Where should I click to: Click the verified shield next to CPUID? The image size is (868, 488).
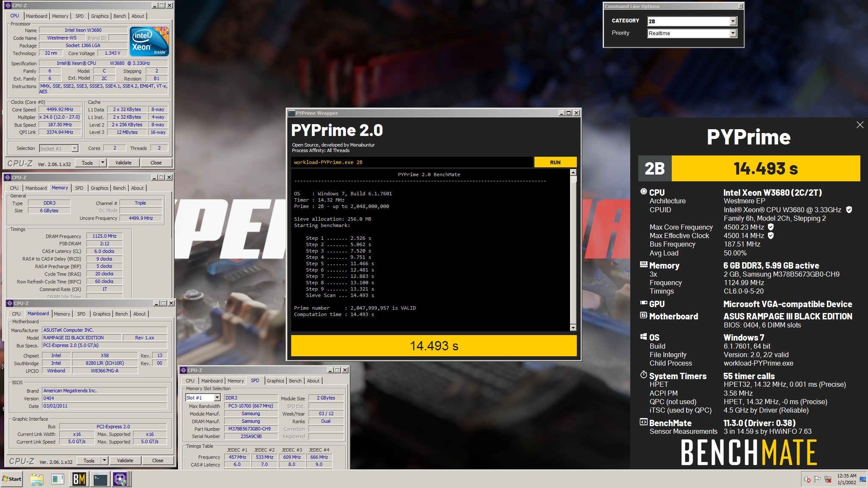coord(849,210)
